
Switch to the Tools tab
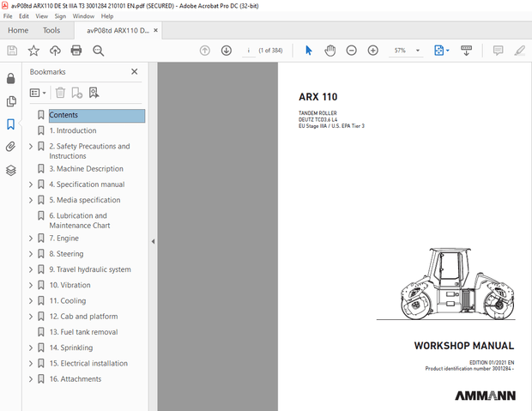[x=51, y=30]
